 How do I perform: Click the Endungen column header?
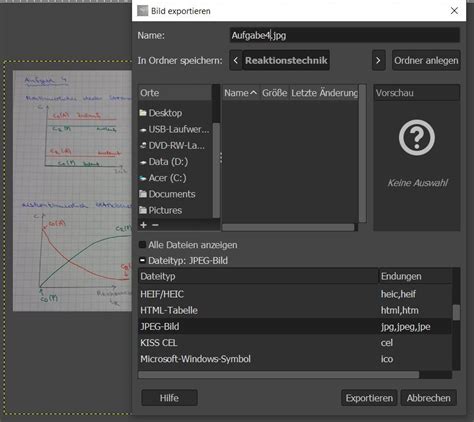[415, 276]
